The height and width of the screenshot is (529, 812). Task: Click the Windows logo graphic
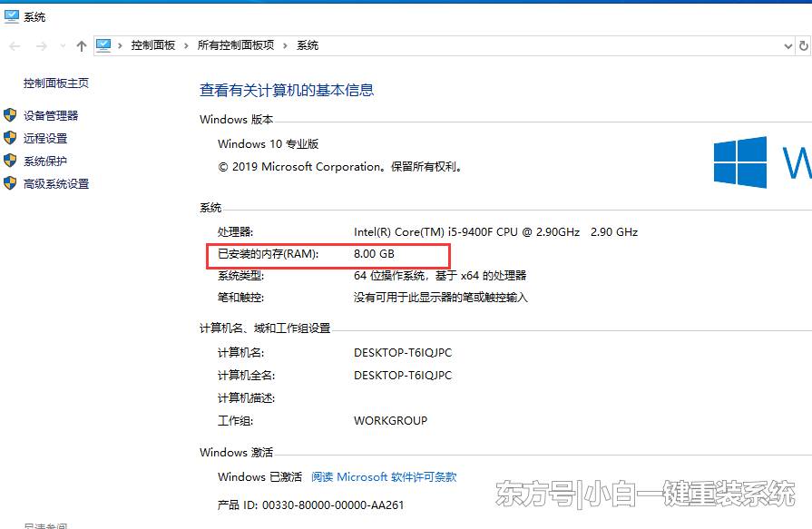click(740, 163)
